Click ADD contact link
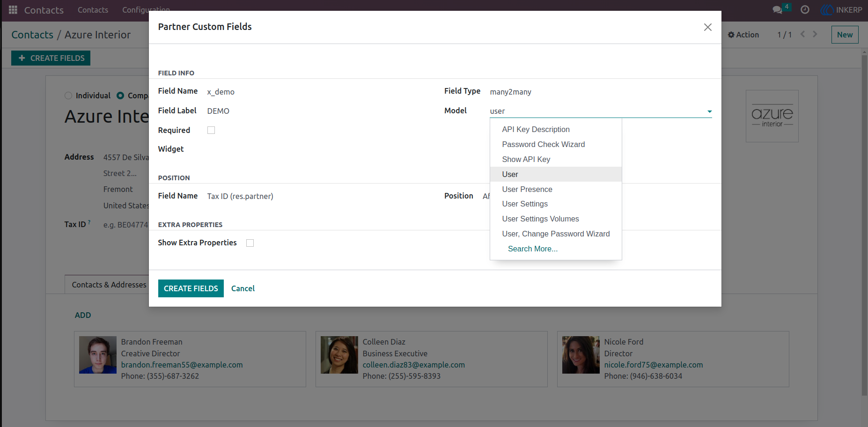The height and width of the screenshot is (427, 868). (83, 315)
